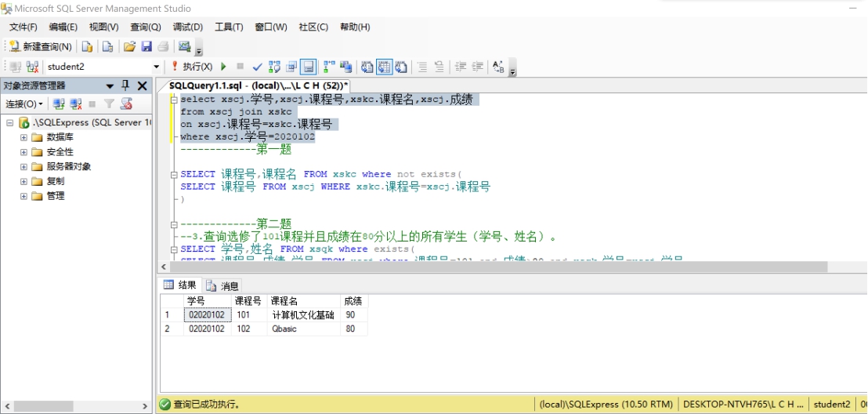The height and width of the screenshot is (414, 868).
Task: Specify Values for Template Parameters icon
Action: [x=498, y=67]
